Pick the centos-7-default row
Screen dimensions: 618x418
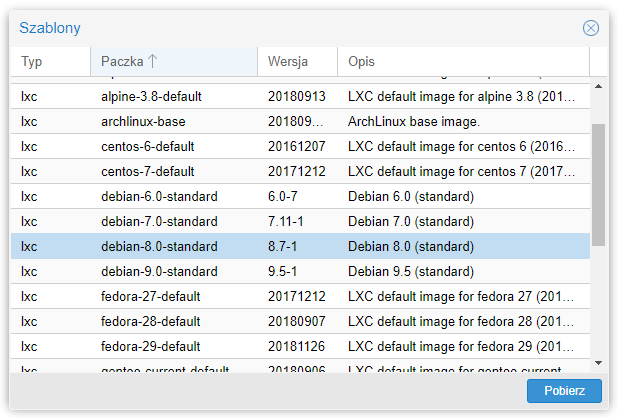(x=148, y=172)
